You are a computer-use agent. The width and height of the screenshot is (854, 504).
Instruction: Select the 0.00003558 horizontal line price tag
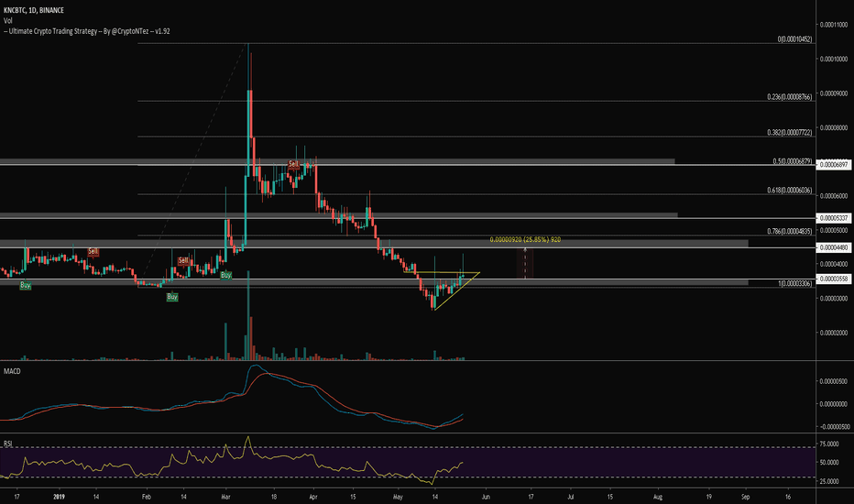click(834, 279)
